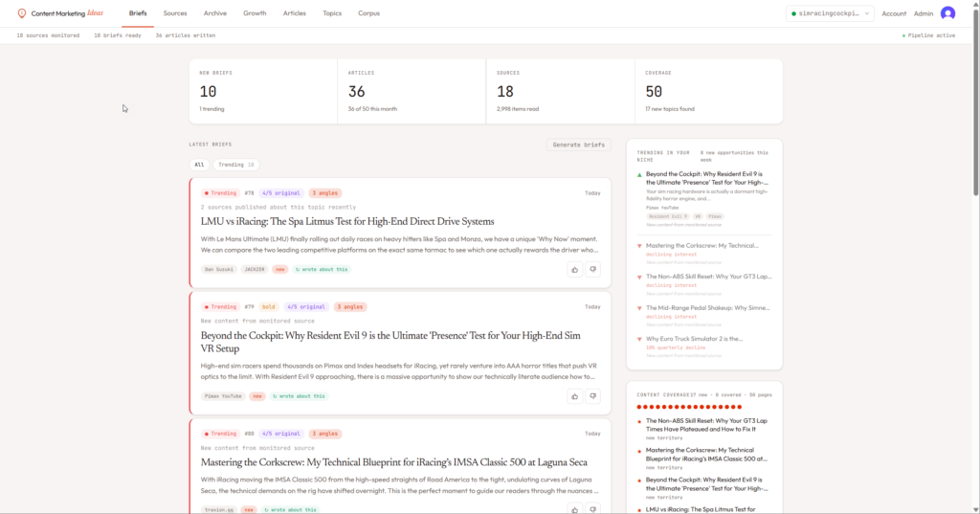Open the user profile avatar
This screenshot has height=514, width=980.
coord(947,13)
